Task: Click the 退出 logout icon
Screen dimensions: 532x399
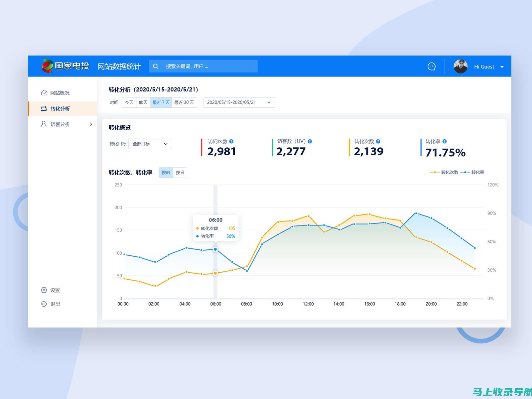Action: click(x=44, y=304)
